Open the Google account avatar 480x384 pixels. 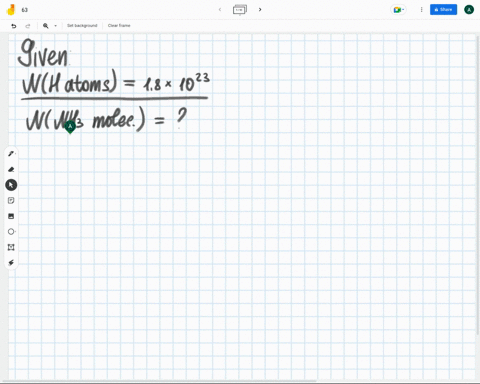(x=469, y=10)
